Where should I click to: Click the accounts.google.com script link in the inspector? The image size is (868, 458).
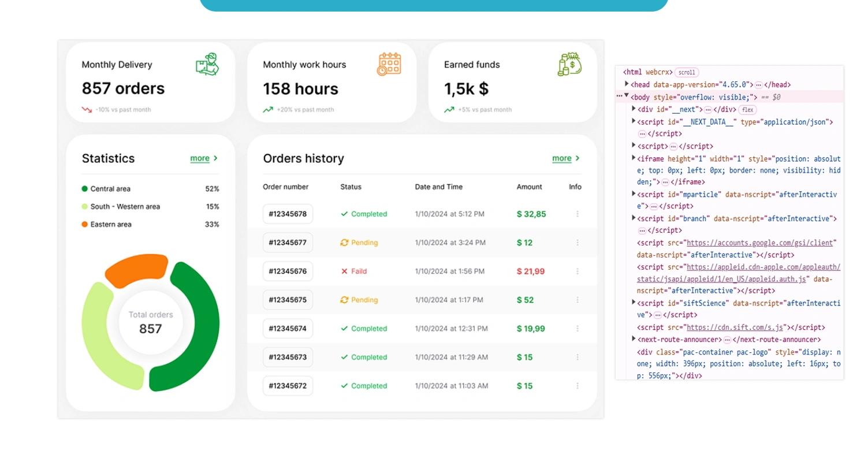[x=759, y=243]
